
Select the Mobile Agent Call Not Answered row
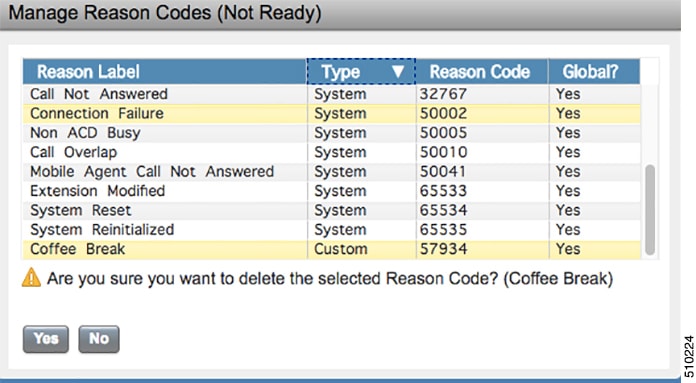(332, 172)
